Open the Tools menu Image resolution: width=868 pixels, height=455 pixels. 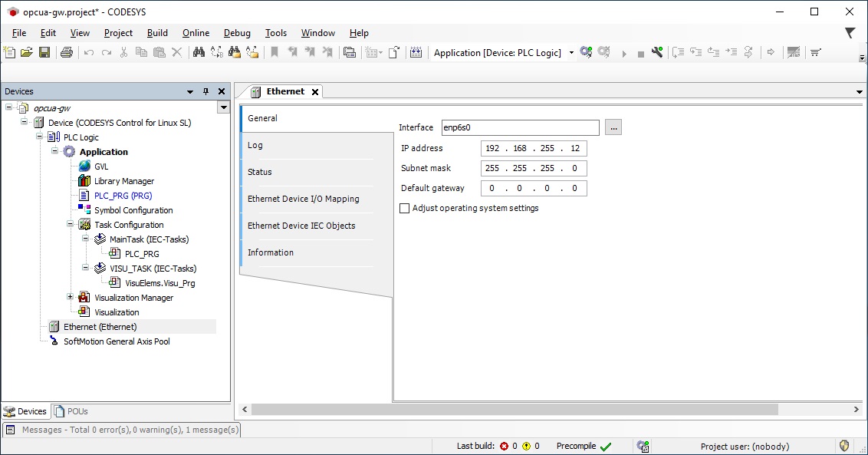coord(276,33)
